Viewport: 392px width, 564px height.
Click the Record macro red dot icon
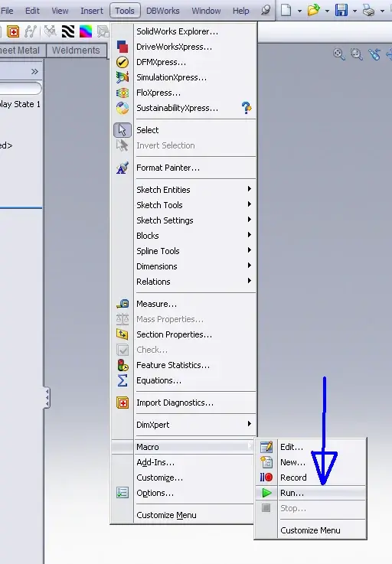tap(266, 478)
